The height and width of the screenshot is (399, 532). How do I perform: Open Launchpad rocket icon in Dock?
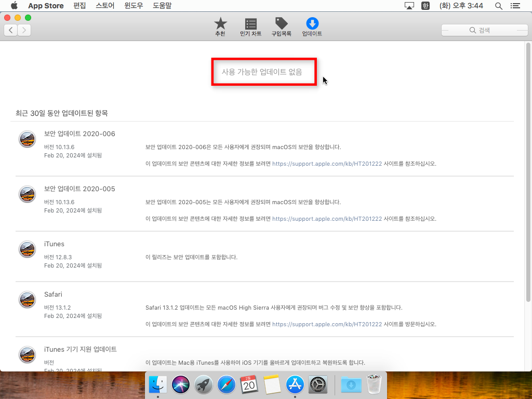(x=204, y=385)
